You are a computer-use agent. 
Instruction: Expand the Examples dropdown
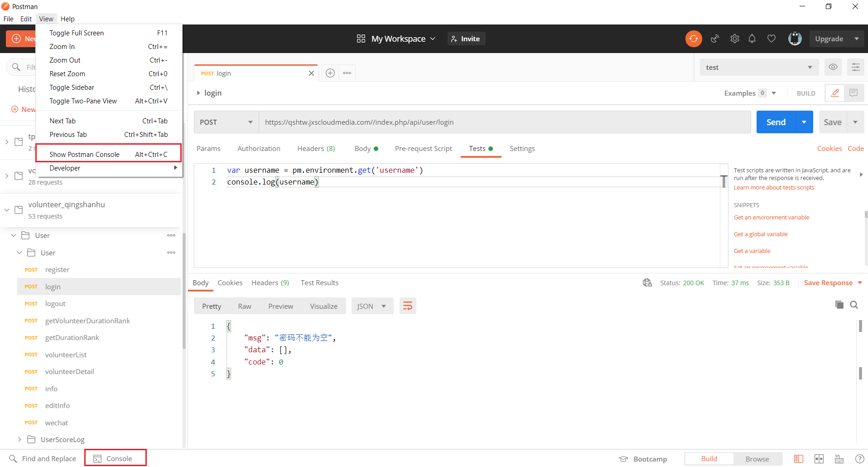coord(774,93)
